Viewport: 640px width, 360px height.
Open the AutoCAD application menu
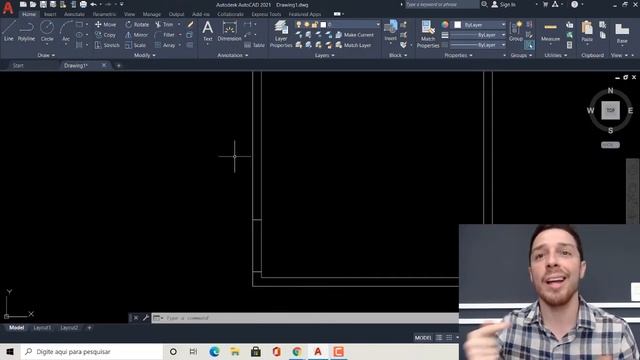click(x=8, y=8)
